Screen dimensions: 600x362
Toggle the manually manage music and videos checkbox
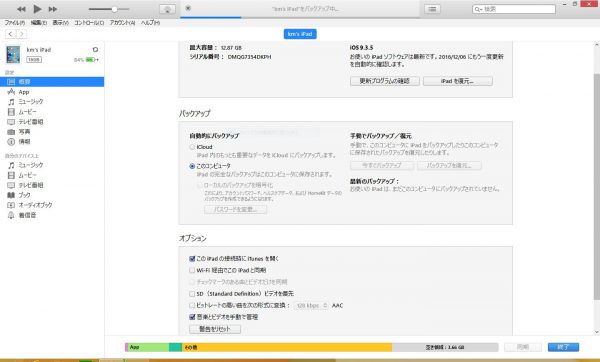[192, 317]
